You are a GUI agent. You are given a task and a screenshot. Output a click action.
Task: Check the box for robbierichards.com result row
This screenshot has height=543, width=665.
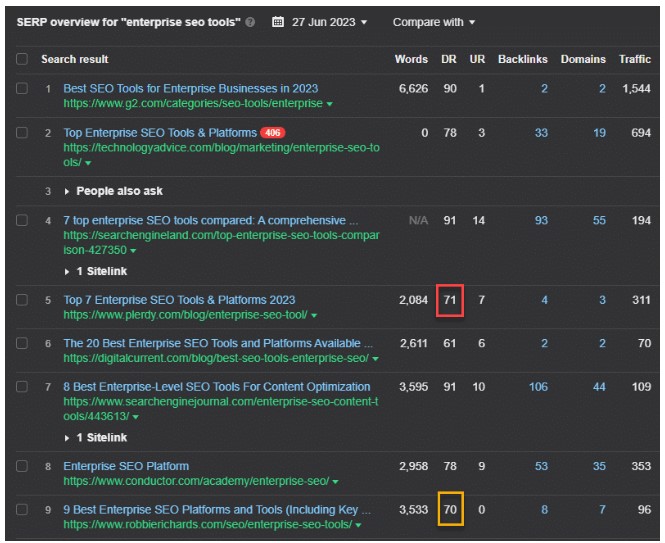pyautogui.click(x=22, y=509)
